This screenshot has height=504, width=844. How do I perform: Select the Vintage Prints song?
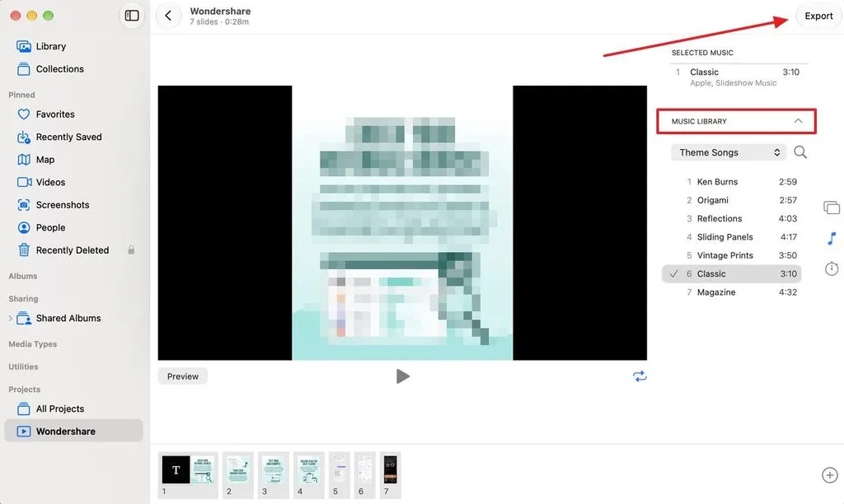pos(732,255)
